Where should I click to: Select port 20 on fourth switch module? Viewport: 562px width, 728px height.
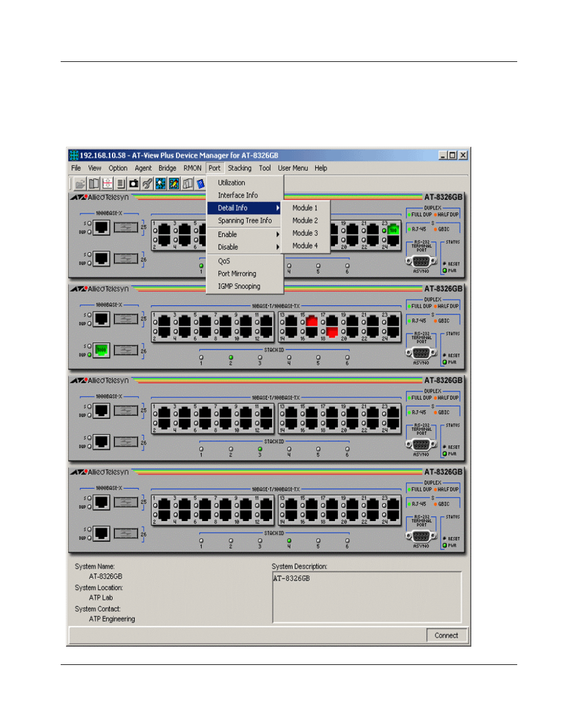[353, 516]
